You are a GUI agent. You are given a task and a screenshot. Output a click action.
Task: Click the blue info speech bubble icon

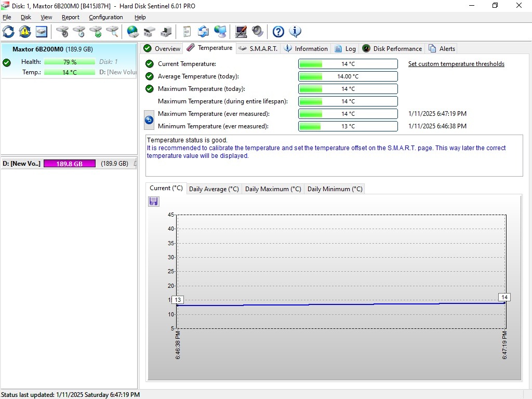coord(295,32)
